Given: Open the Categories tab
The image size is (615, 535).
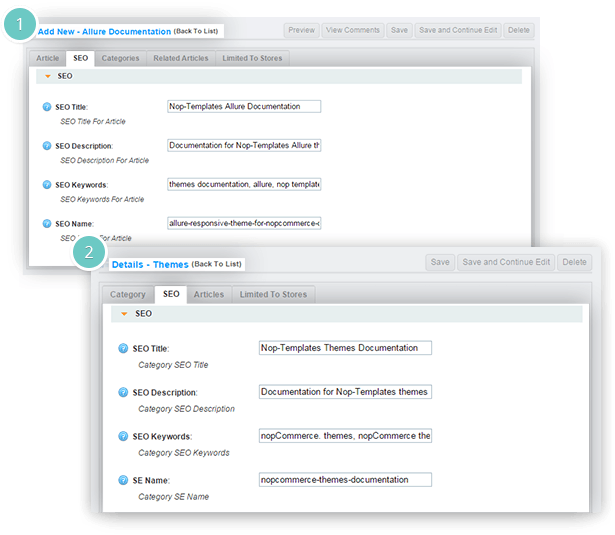Looking at the screenshot, I should pyautogui.click(x=120, y=58).
